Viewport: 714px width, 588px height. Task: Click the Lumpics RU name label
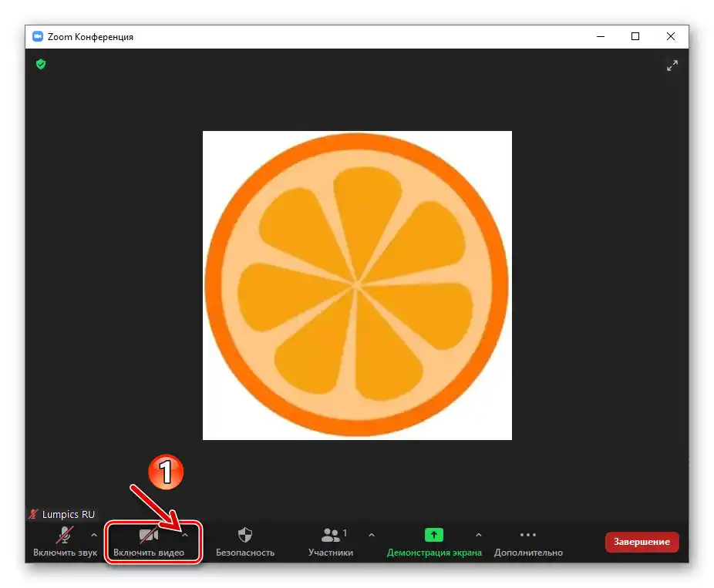(69, 514)
